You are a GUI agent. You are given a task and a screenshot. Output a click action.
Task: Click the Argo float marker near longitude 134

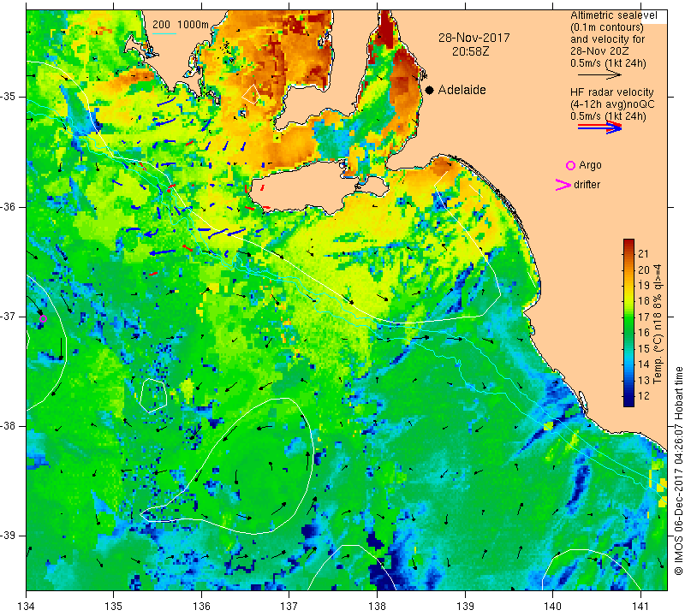(43, 318)
